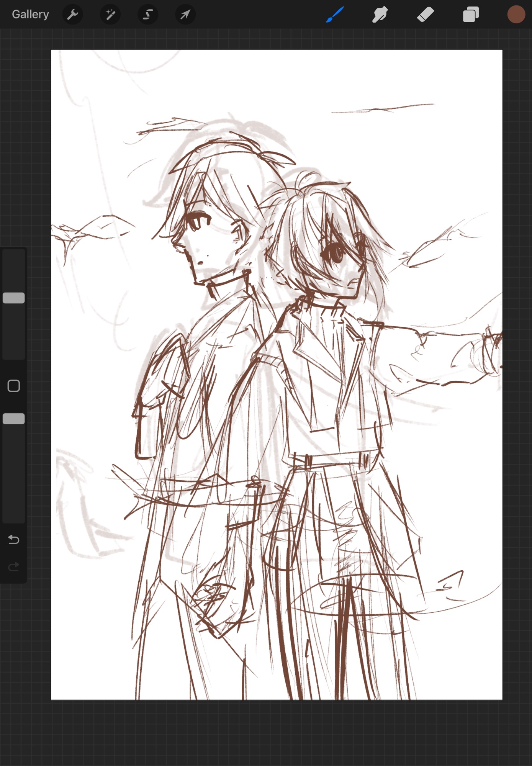Click the brush size slider handle
Image resolution: width=532 pixels, height=766 pixels.
click(14, 298)
